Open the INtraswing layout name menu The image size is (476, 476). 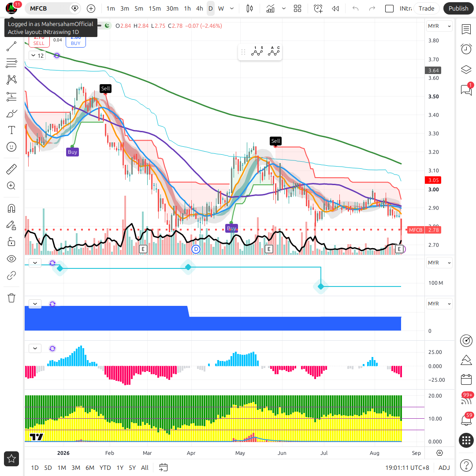405,8
